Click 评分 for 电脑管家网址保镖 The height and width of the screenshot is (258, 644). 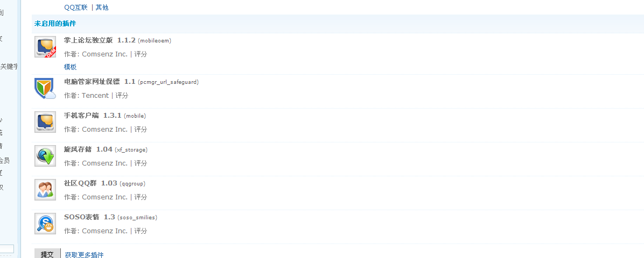coord(122,96)
